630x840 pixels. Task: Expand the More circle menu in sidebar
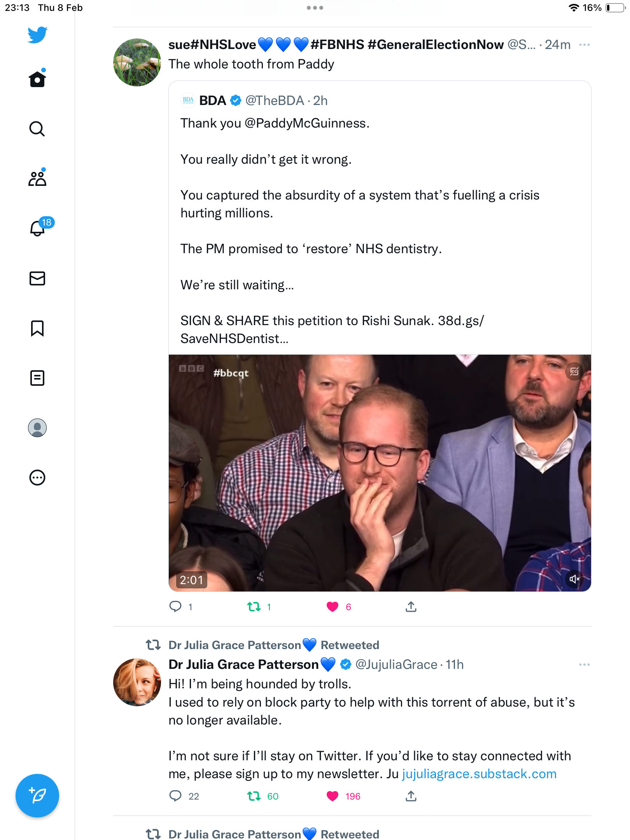37,478
